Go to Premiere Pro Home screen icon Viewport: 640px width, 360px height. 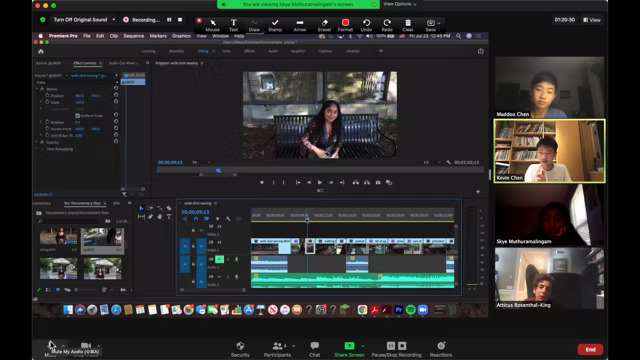[x=41, y=51]
